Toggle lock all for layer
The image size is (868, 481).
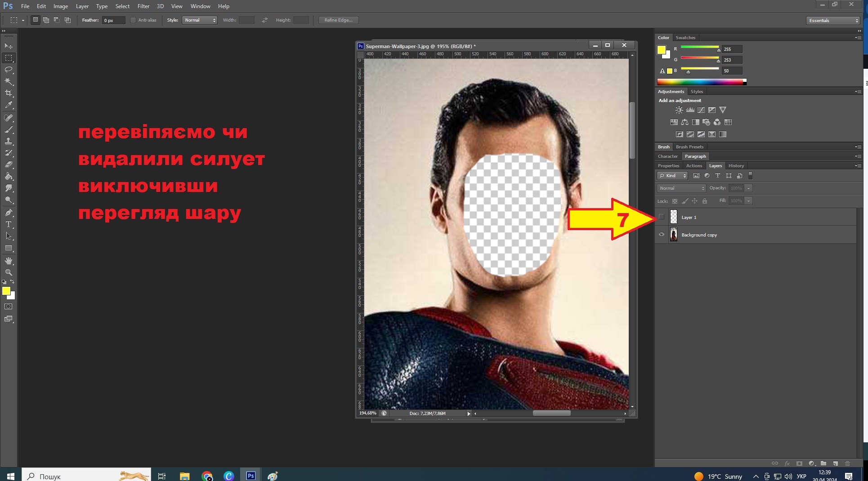tap(705, 201)
